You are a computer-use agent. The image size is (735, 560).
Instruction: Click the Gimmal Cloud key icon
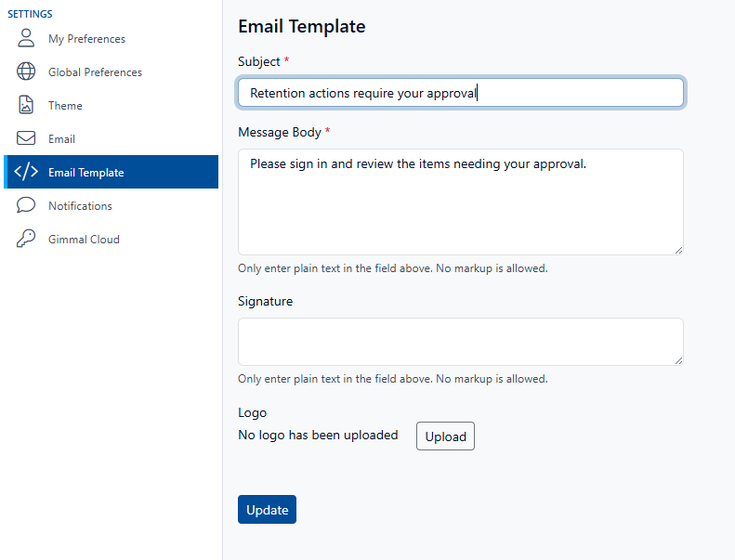click(26, 240)
